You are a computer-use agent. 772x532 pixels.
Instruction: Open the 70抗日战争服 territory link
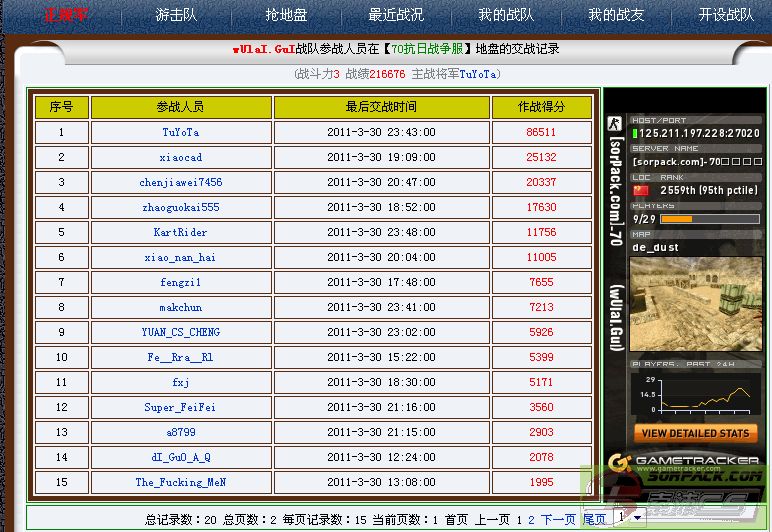[x=426, y=49]
